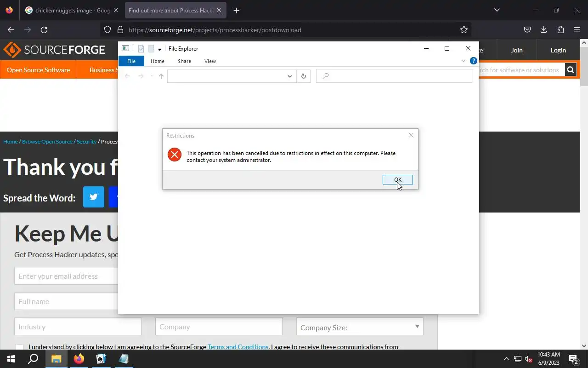This screenshot has width=588, height=368.
Task: Click the SourceForge logo
Action: pos(54,50)
